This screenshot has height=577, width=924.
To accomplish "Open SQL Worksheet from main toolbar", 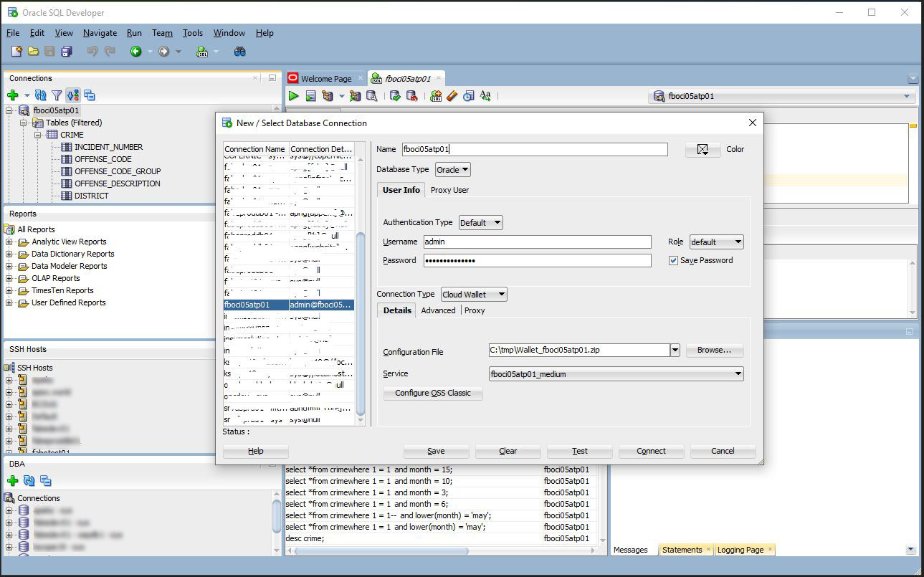I will (x=202, y=52).
